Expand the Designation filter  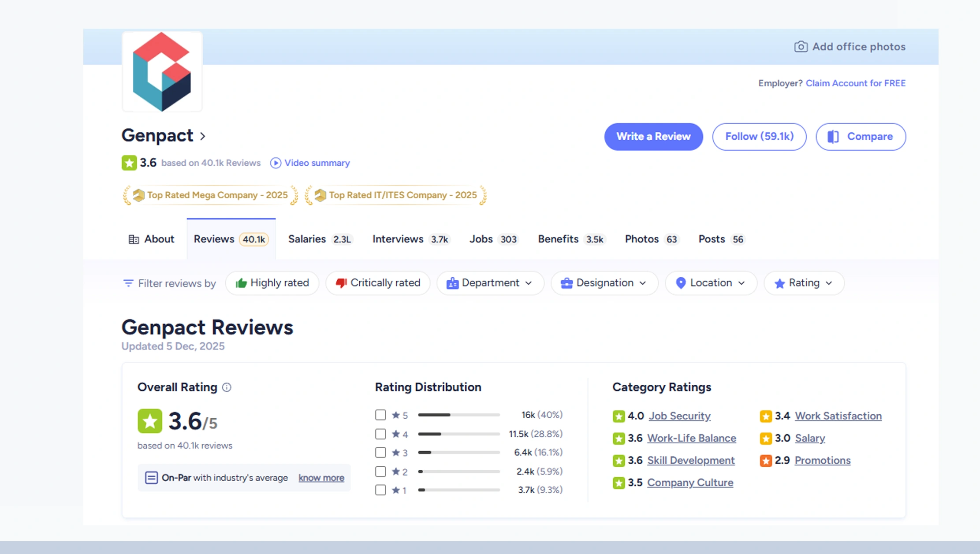[x=604, y=283]
